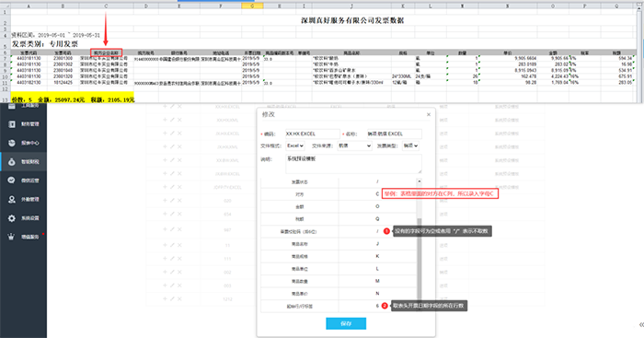This screenshot has width=644, height=338.
Task: Open 增值服务 crown sidebar item
Action: (23, 237)
